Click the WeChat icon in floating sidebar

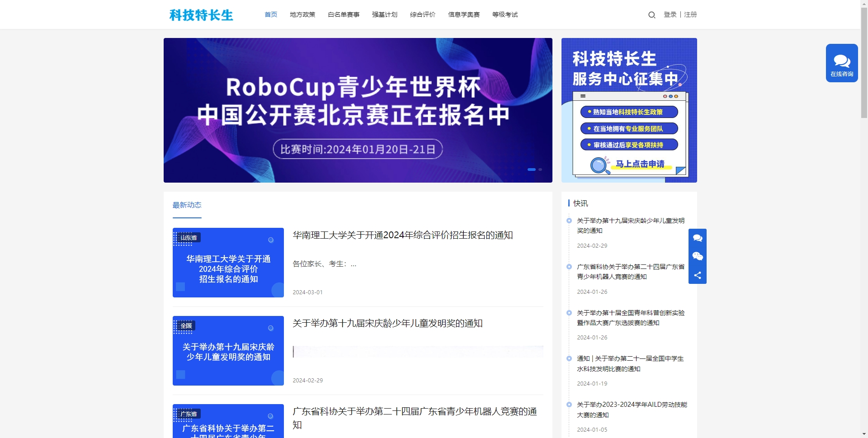coord(697,257)
